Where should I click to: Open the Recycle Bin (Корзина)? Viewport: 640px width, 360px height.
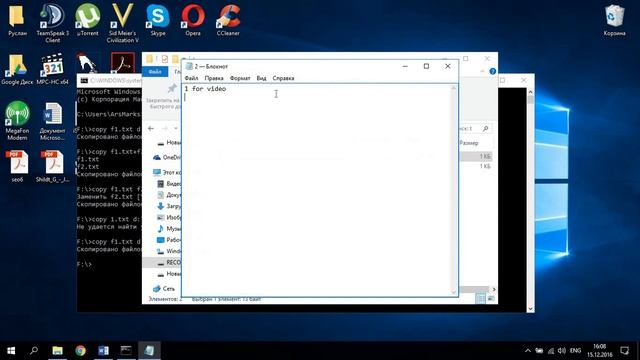tap(614, 20)
